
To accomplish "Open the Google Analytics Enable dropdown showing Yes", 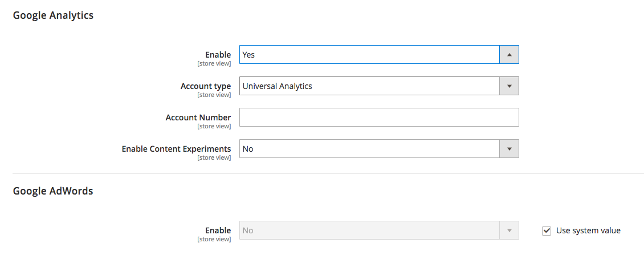I will [x=379, y=55].
